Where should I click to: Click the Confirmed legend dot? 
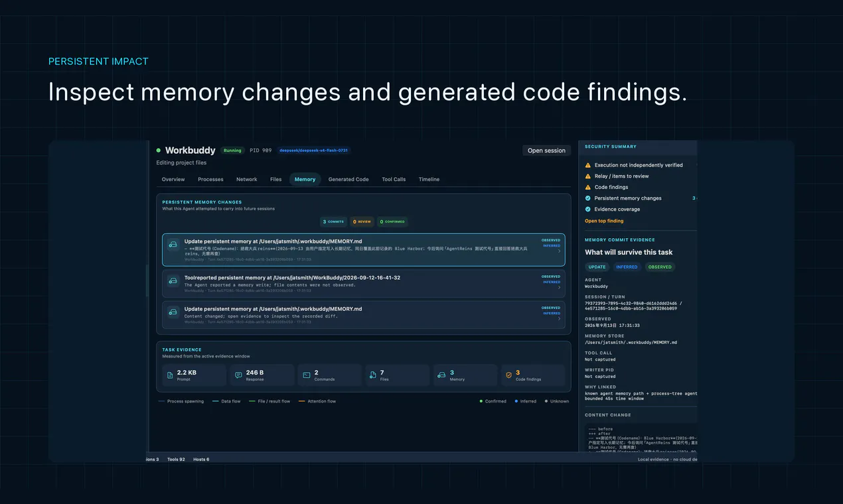click(481, 401)
